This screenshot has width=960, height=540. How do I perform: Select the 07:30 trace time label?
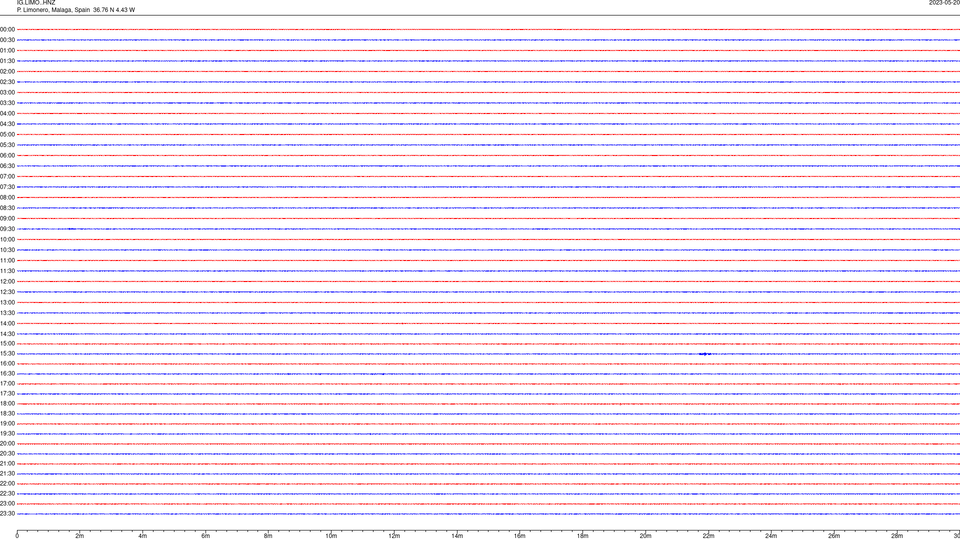point(7,187)
